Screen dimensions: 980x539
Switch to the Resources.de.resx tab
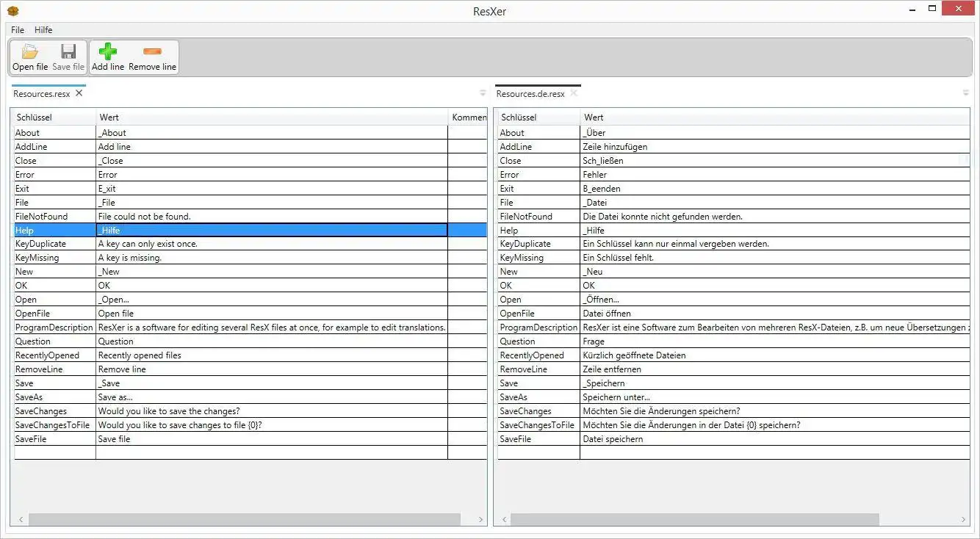pyautogui.click(x=530, y=94)
